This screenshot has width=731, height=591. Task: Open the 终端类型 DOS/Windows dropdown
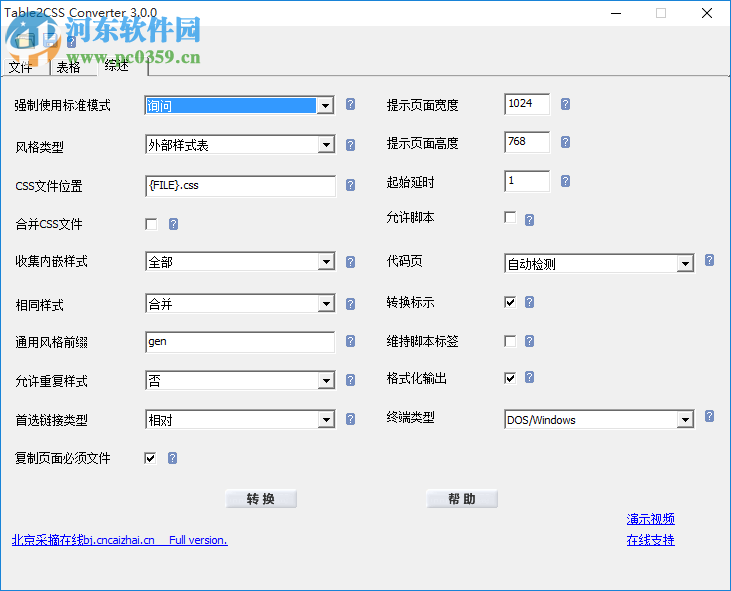685,419
